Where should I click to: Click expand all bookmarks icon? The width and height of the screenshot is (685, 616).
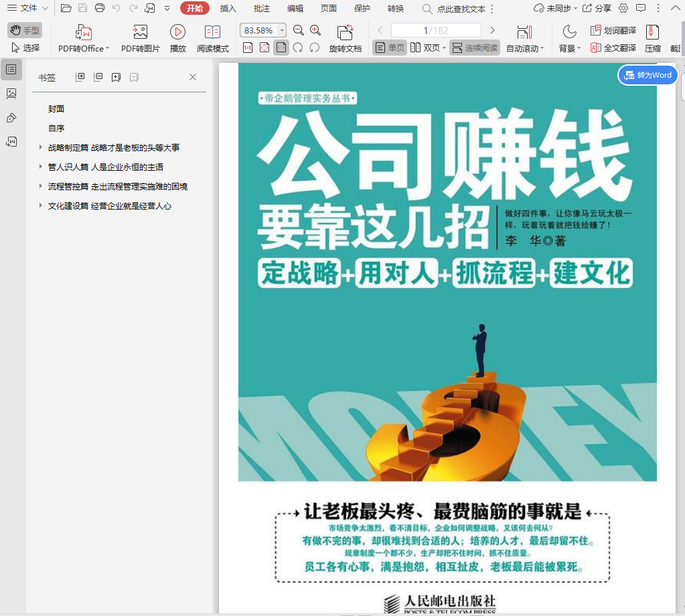(80, 77)
